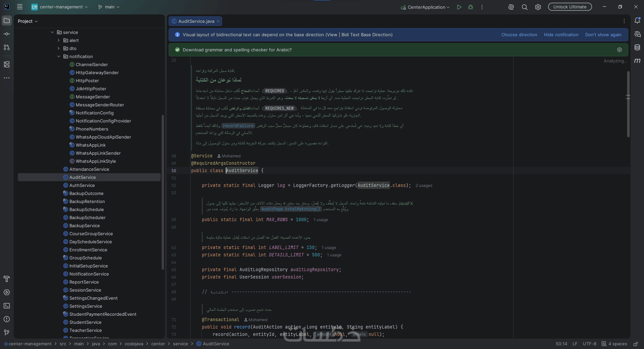Open main branch dropdown
The image size is (644, 349).
(x=109, y=7)
